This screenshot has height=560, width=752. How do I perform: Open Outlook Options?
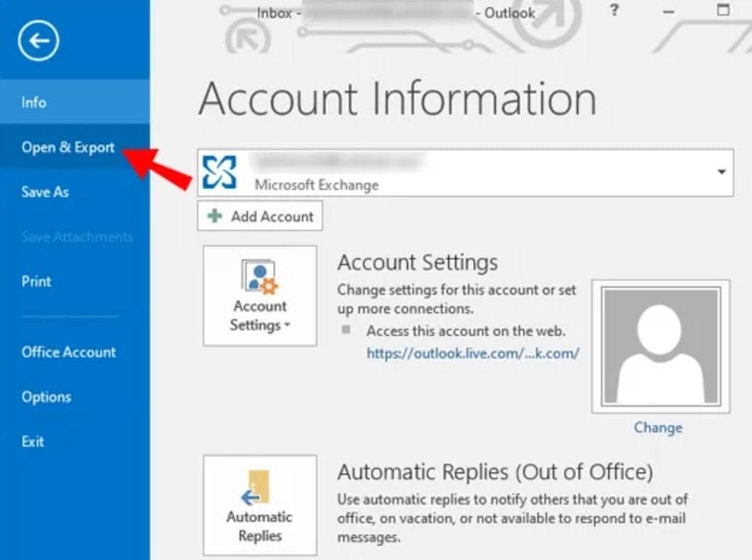(x=75, y=396)
